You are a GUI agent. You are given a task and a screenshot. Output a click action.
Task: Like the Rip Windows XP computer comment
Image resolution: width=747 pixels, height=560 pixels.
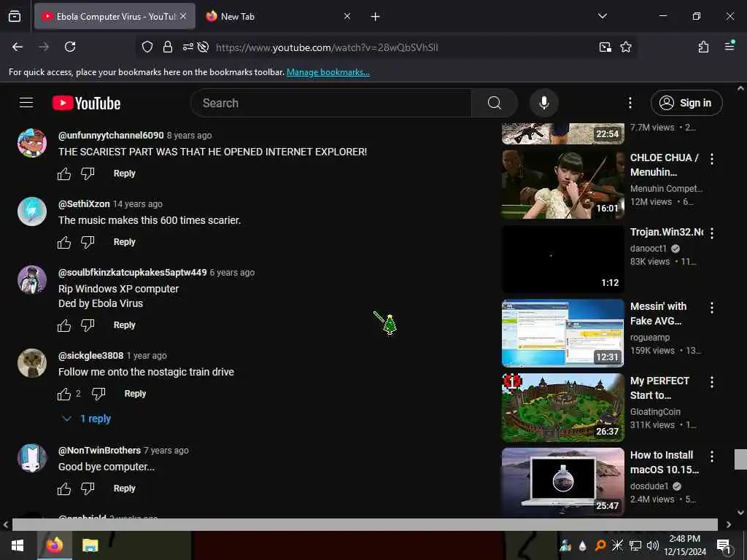tap(64, 326)
